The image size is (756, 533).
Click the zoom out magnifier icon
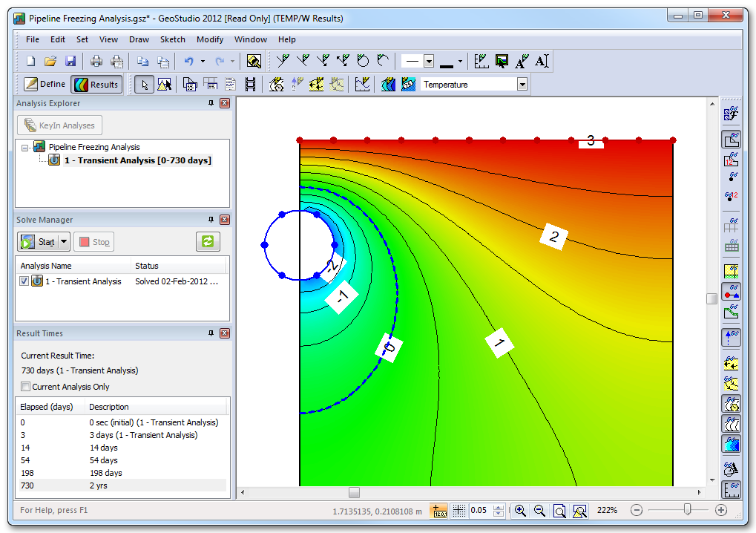539,510
